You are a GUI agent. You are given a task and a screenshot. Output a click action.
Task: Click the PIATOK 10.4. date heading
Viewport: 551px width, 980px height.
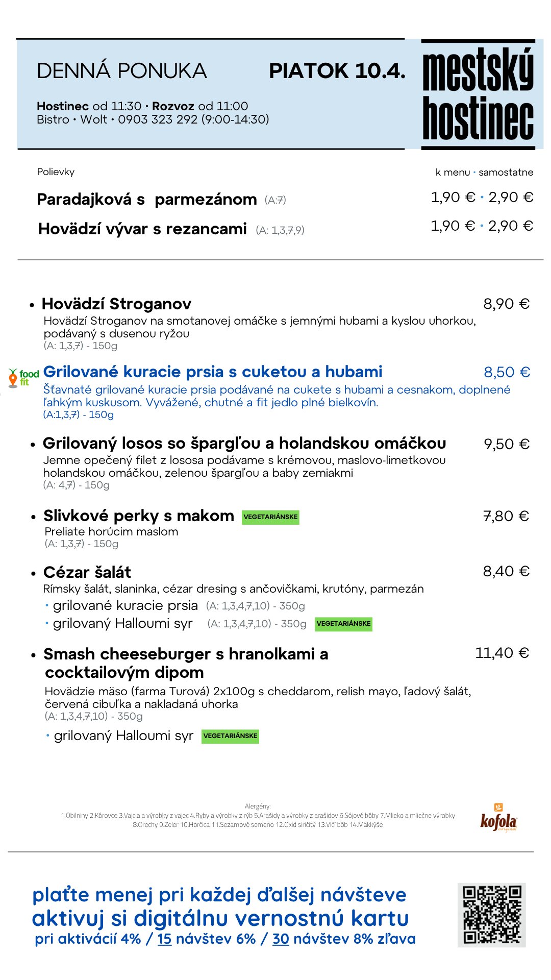pos(337,71)
